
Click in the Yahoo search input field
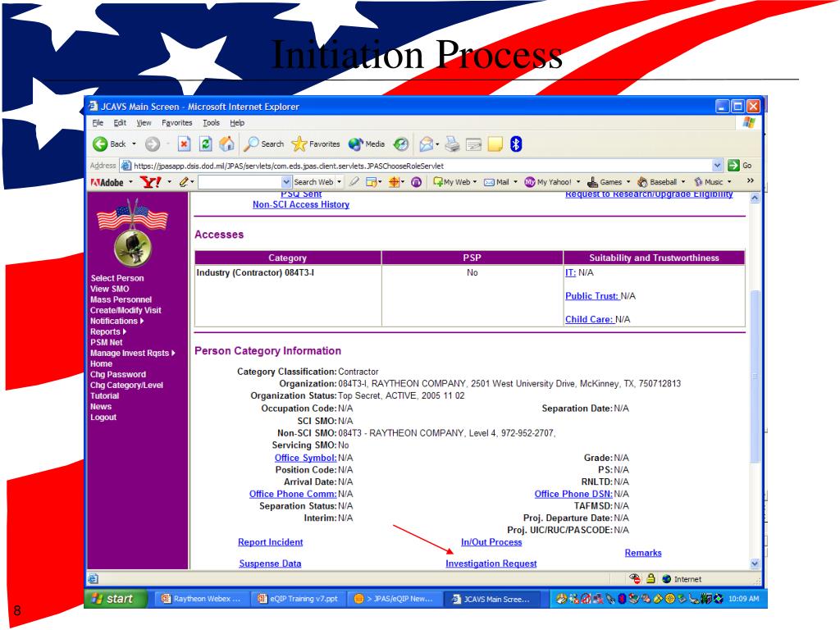[240, 182]
